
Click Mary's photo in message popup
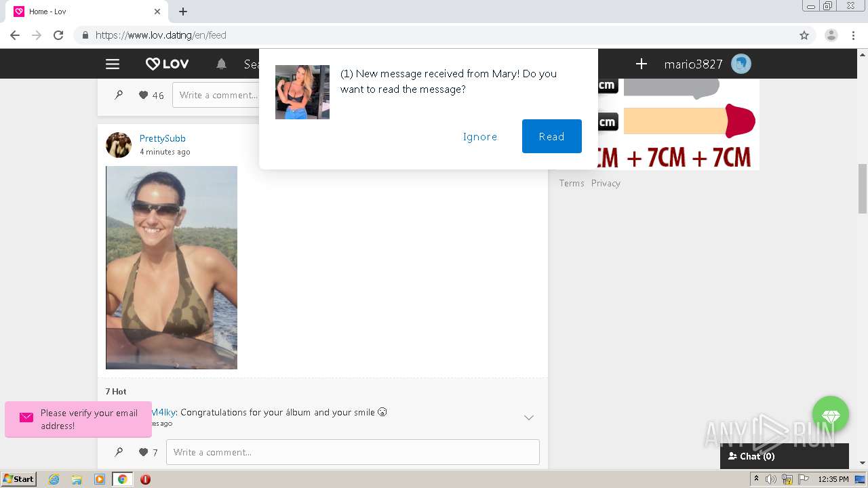302,92
